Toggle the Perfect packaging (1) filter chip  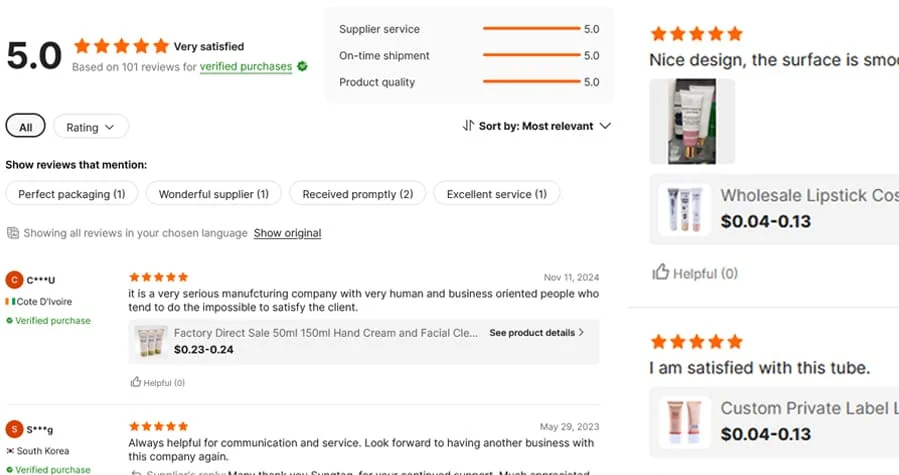tap(71, 194)
